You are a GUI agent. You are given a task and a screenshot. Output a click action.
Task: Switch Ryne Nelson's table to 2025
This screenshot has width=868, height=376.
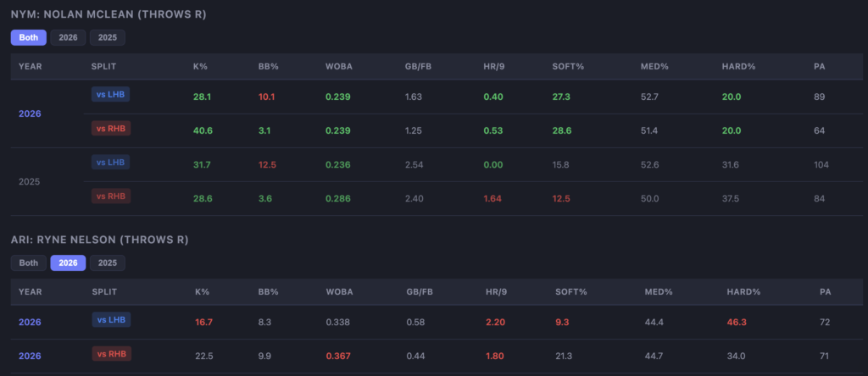tap(108, 263)
